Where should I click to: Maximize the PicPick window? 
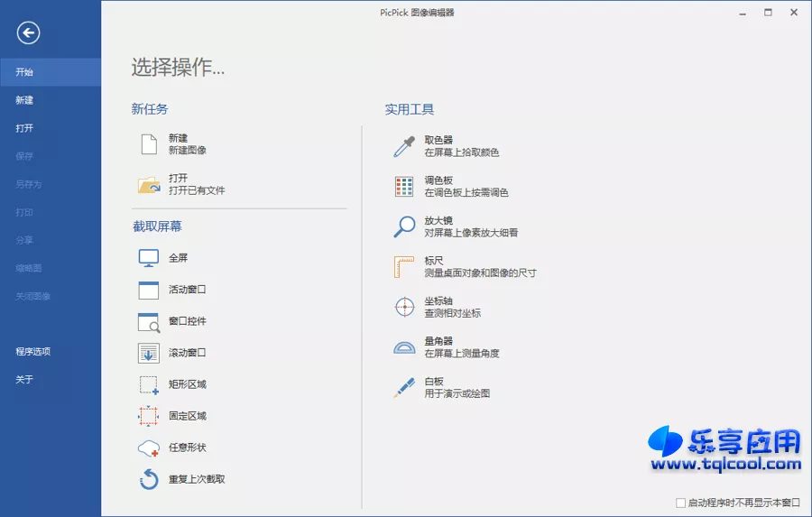point(768,13)
